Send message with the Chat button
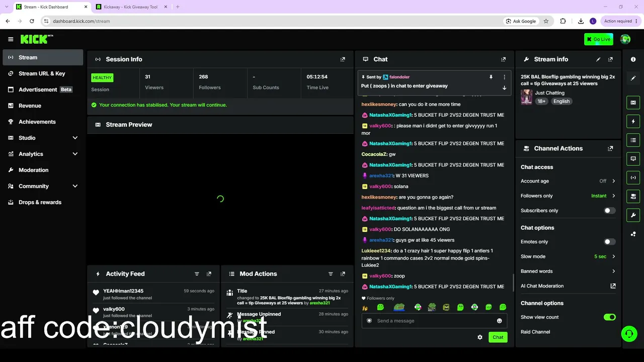This screenshot has width=644, height=362. [498, 337]
